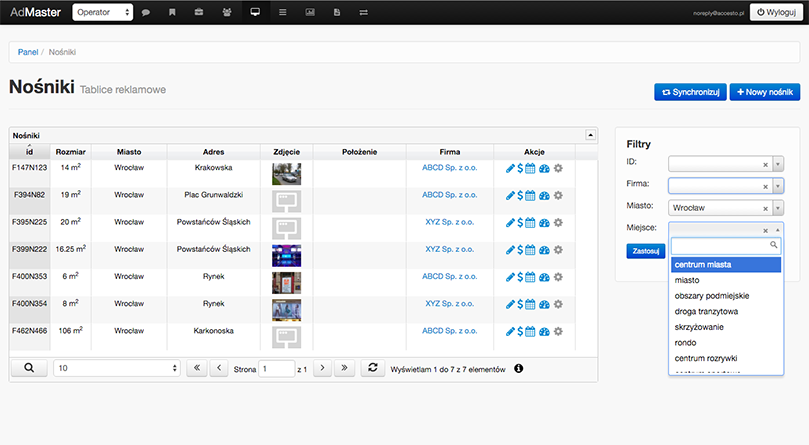Open gear icon for F394N82 row
This screenshot has height=445, width=809.
tap(558, 196)
